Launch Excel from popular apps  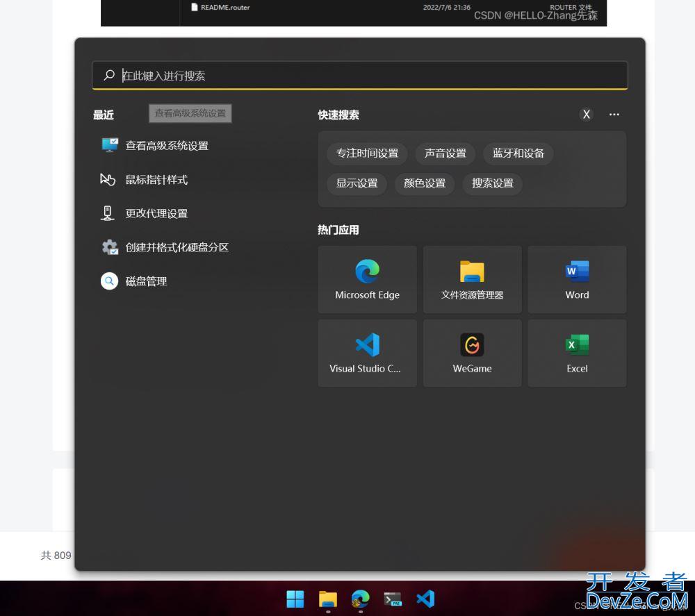(x=577, y=353)
